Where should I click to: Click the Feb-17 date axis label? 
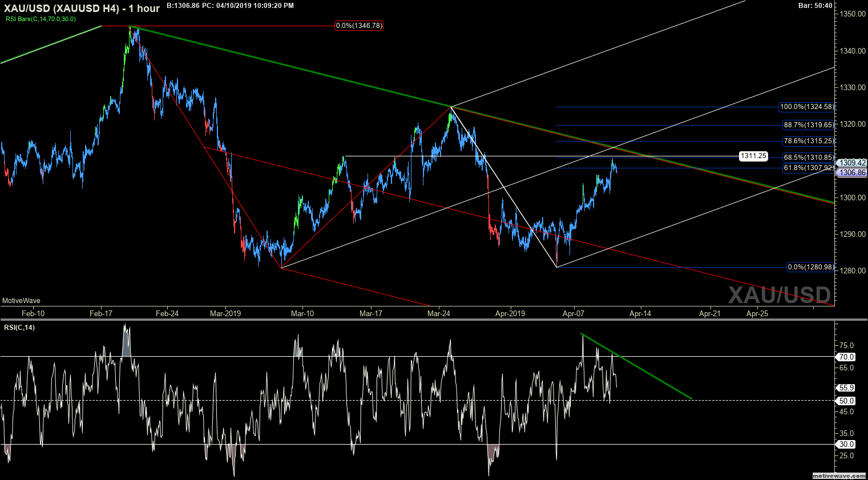coord(100,313)
